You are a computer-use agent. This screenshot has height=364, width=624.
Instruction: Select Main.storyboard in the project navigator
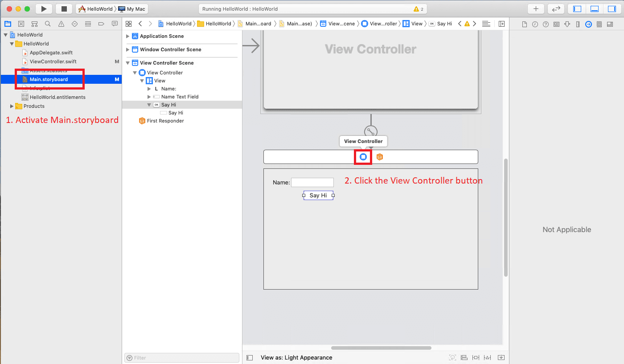coord(49,79)
